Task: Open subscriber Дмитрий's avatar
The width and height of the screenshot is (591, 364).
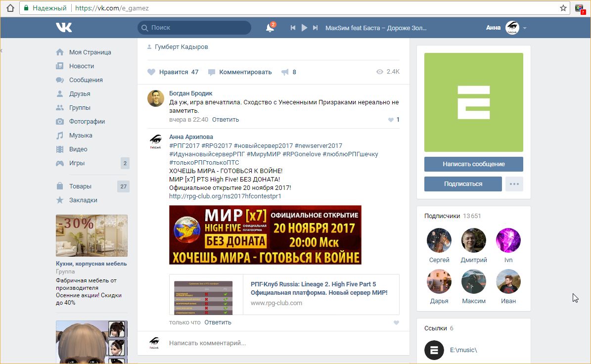Action: [x=474, y=240]
